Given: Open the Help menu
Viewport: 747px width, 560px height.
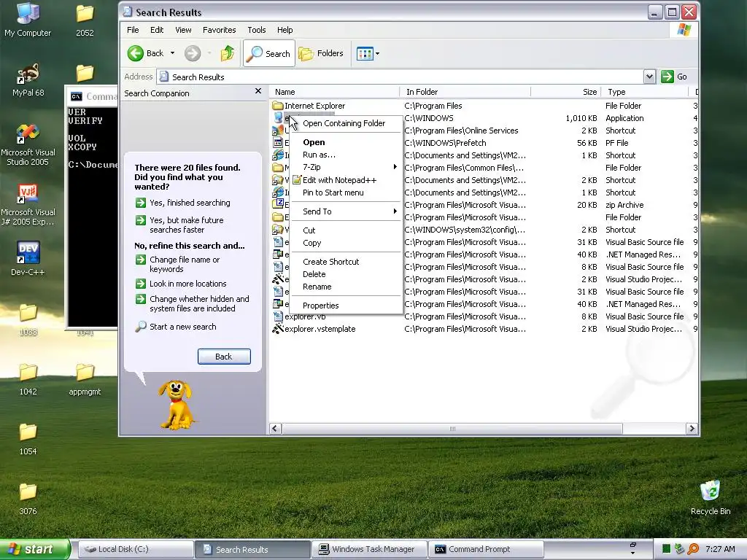Looking at the screenshot, I should pyautogui.click(x=285, y=30).
